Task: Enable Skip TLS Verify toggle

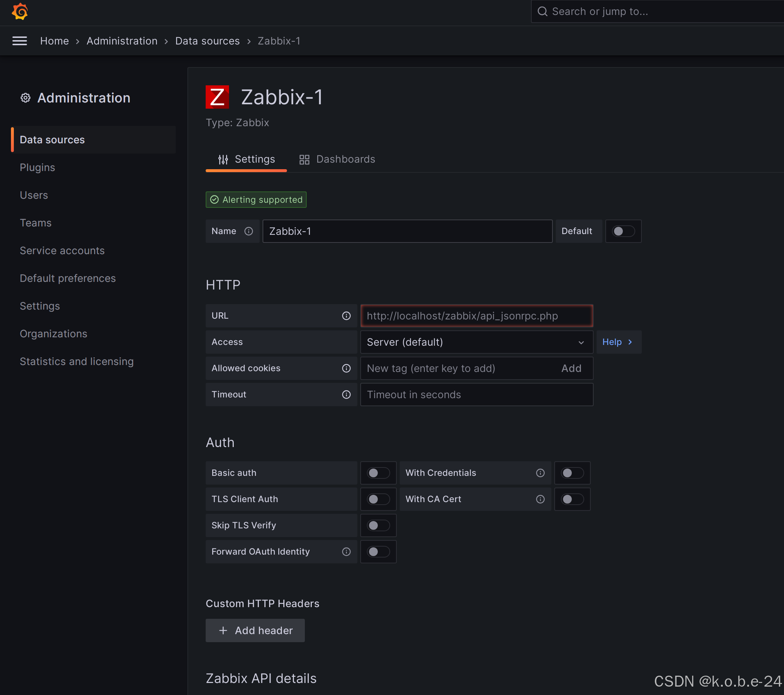Action: (x=378, y=525)
